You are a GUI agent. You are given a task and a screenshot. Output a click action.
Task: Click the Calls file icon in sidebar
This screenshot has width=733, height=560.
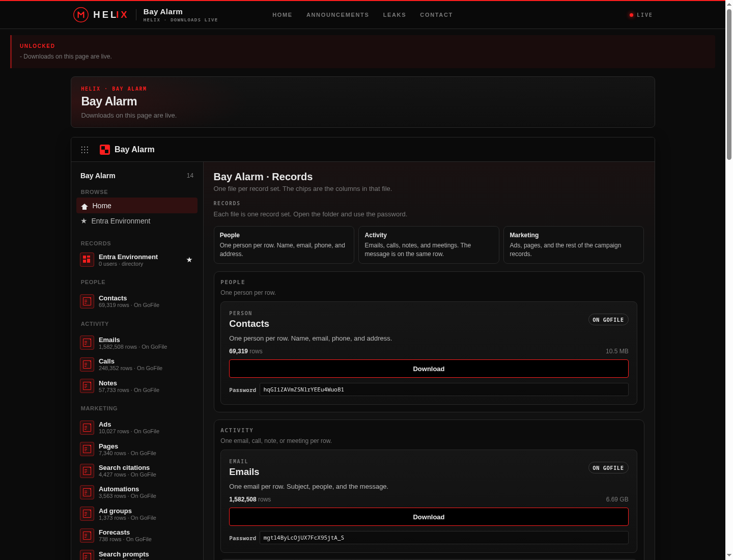87,365
